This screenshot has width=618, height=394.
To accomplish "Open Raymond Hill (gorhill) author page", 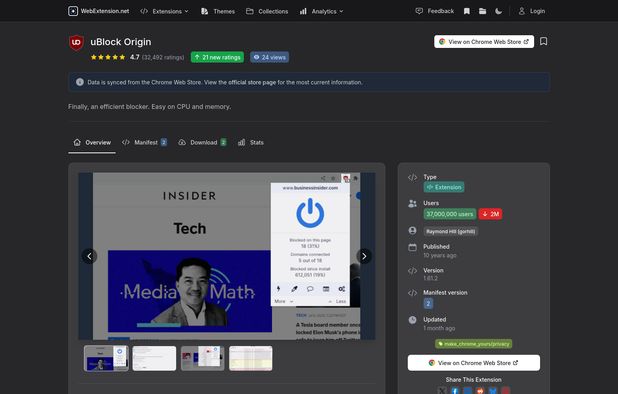I will click(450, 231).
